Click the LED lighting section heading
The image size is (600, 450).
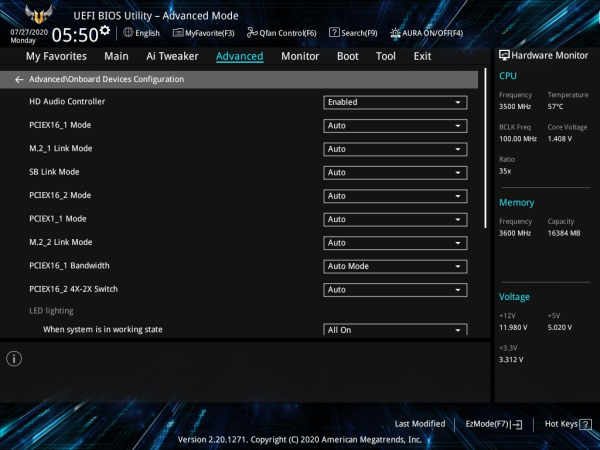click(x=51, y=311)
